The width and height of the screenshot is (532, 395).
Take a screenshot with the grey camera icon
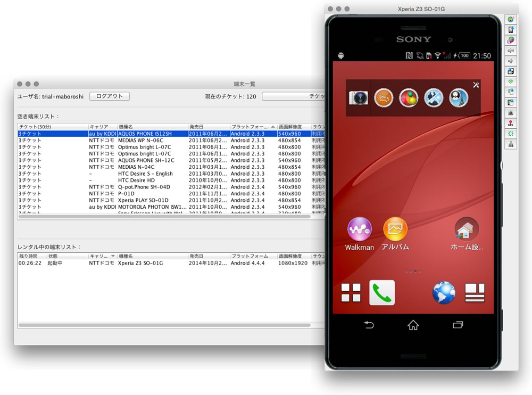tap(511, 113)
